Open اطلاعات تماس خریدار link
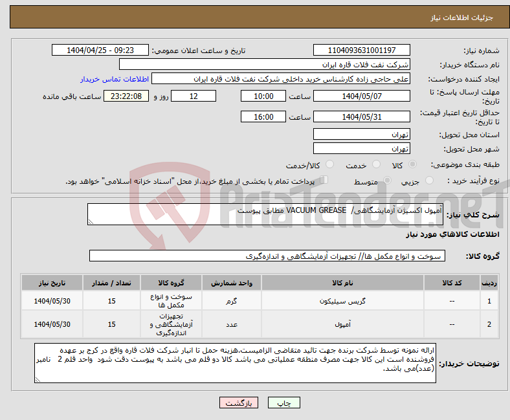Viewport: 510px width, 420px height. click(x=115, y=79)
